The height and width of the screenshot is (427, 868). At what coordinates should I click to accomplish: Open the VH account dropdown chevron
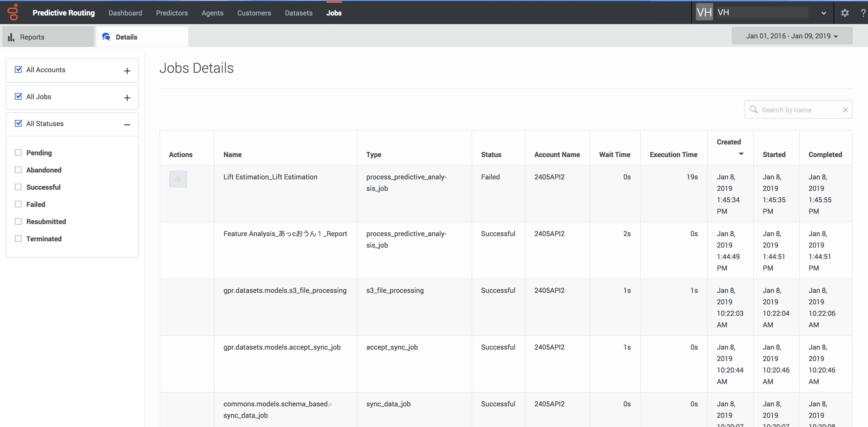pyautogui.click(x=824, y=13)
